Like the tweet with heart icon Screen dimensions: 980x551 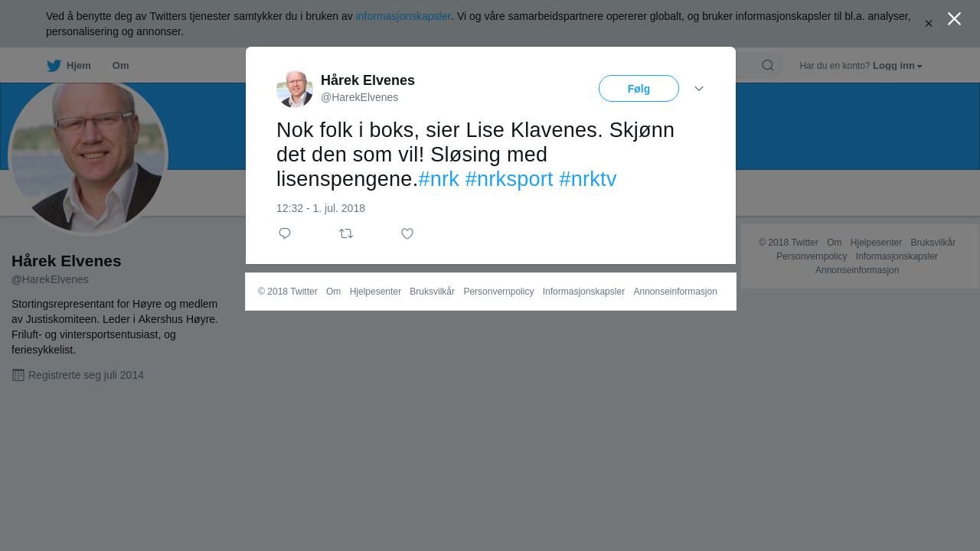pos(407,233)
